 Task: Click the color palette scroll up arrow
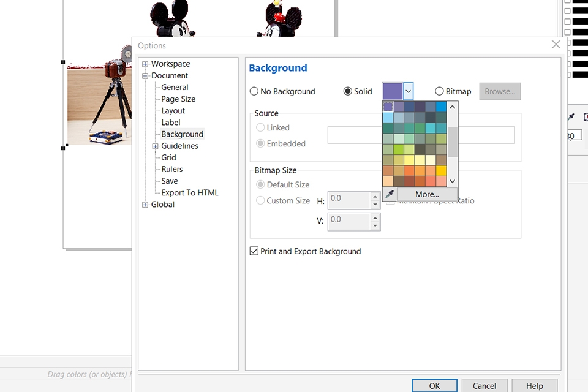[x=453, y=107]
